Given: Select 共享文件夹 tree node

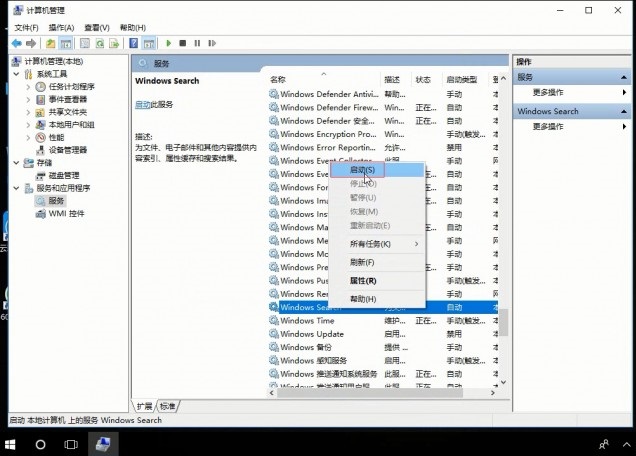Looking at the screenshot, I should tap(68, 112).
